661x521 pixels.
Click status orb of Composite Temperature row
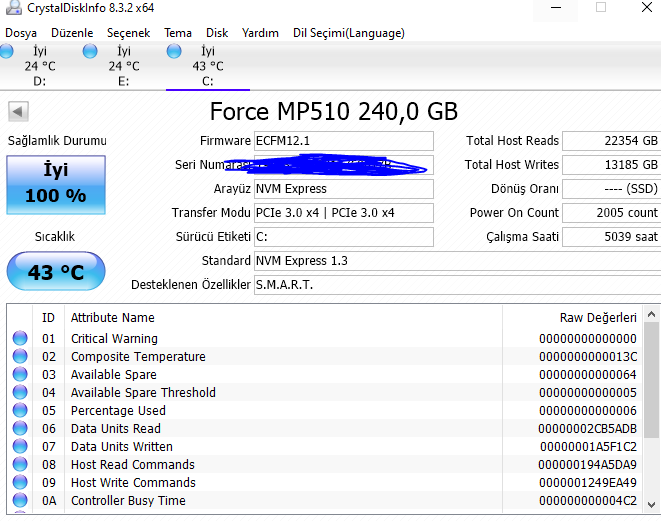point(20,356)
